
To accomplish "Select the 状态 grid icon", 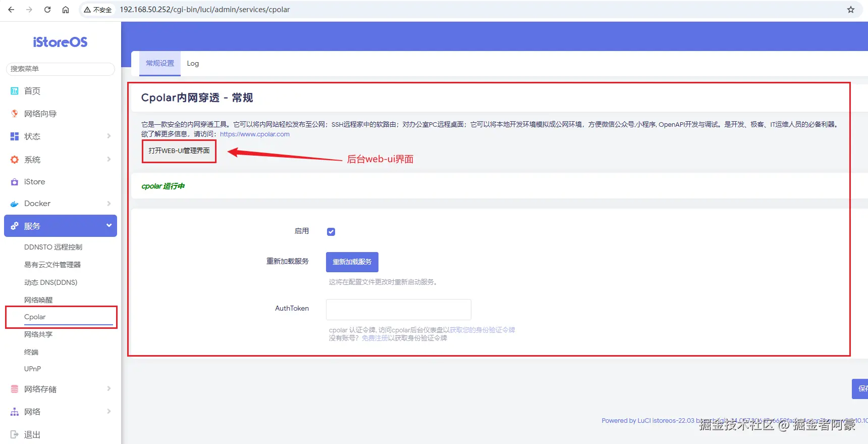I will [15, 136].
